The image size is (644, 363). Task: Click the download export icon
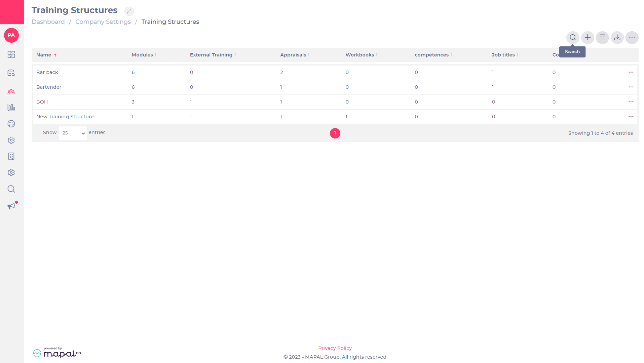617,38
